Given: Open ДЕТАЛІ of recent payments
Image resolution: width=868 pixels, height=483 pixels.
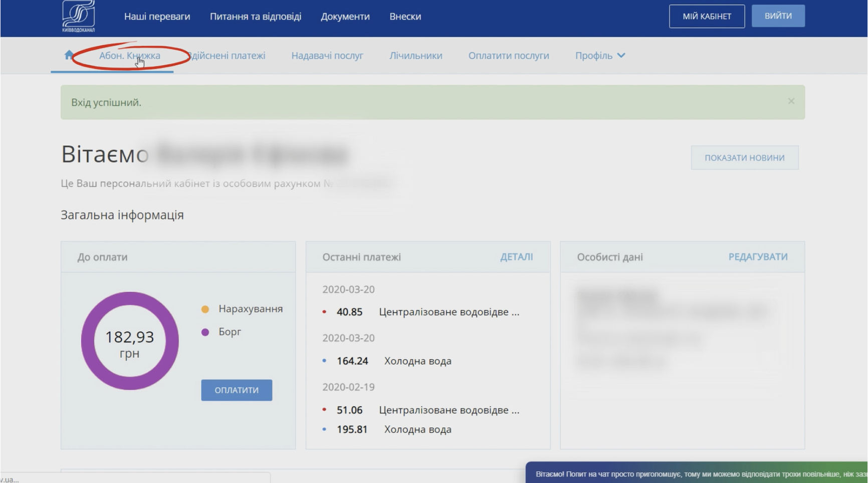Looking at the screenshot, I should click(517, 257).
